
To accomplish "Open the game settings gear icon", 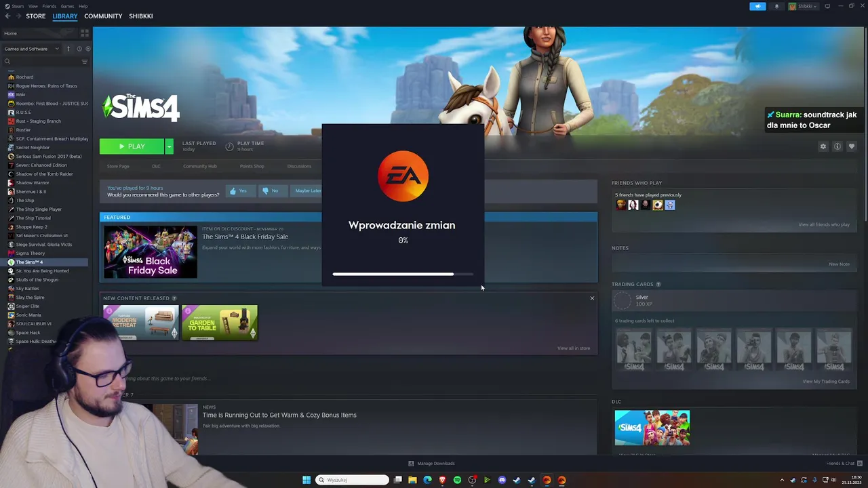I will (x=823, y=146).
